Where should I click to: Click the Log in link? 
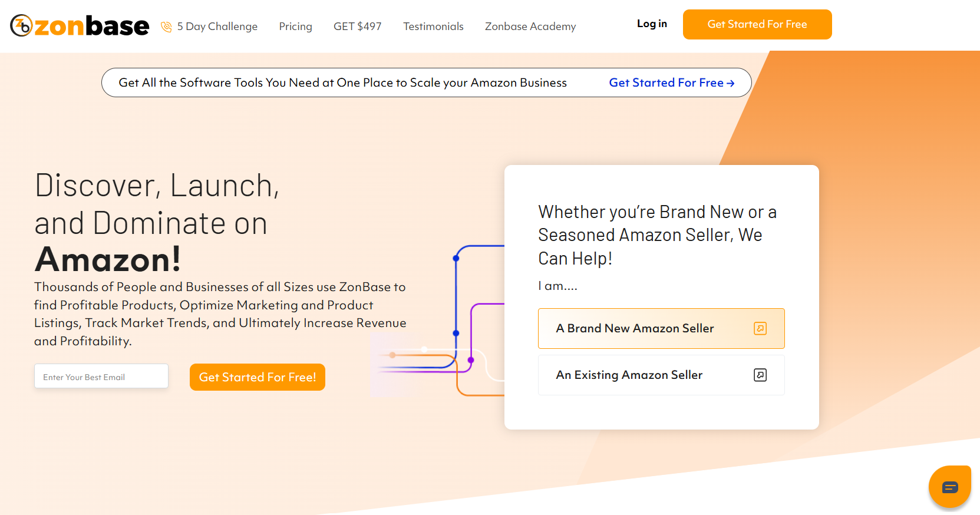click(x=652, y=24)
